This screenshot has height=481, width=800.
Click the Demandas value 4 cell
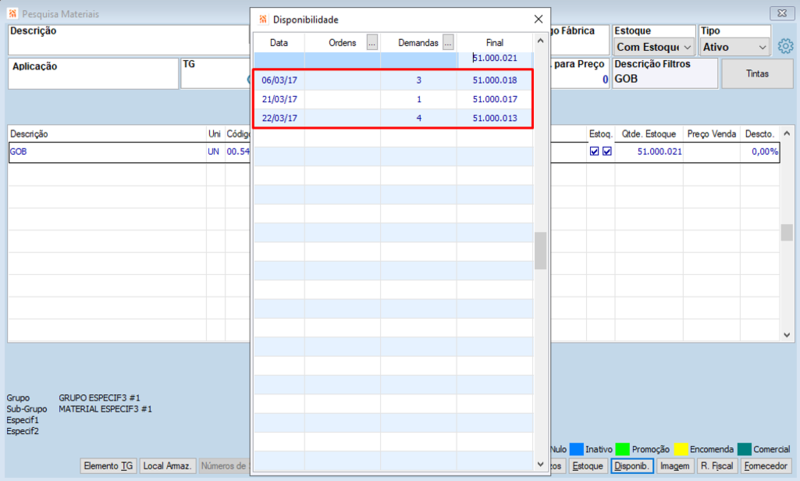[x=419, y=118]
